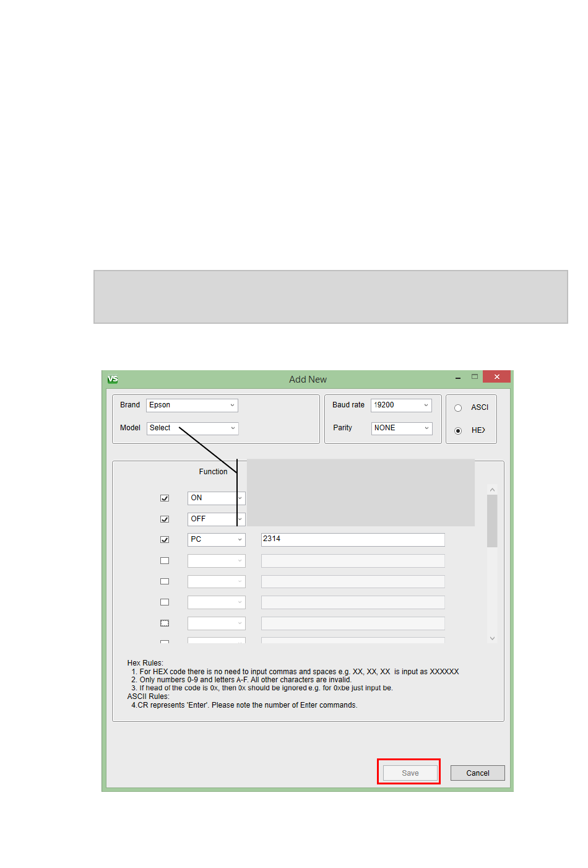Close the Add New dialog
588x868 pixels.
(x=497, y=376)
